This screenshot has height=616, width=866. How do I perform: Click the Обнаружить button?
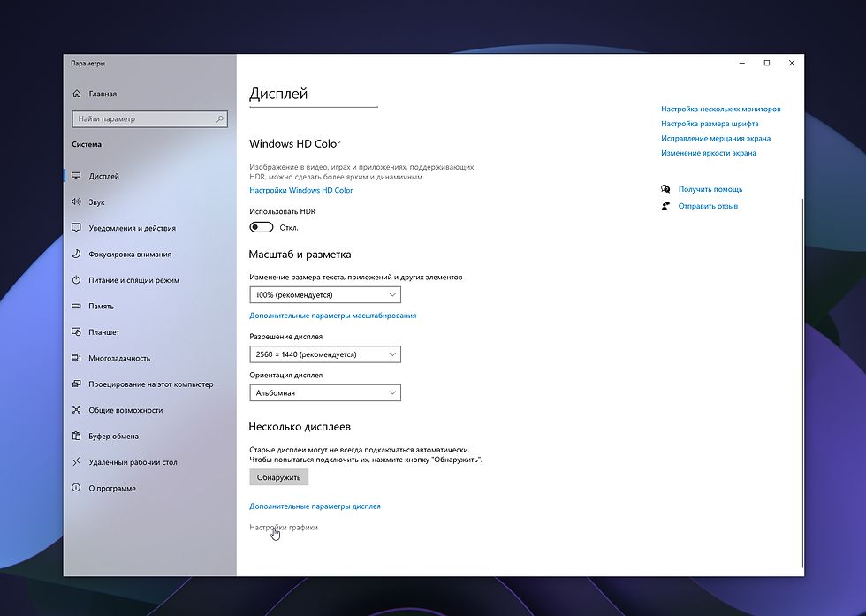pos(279,477)
